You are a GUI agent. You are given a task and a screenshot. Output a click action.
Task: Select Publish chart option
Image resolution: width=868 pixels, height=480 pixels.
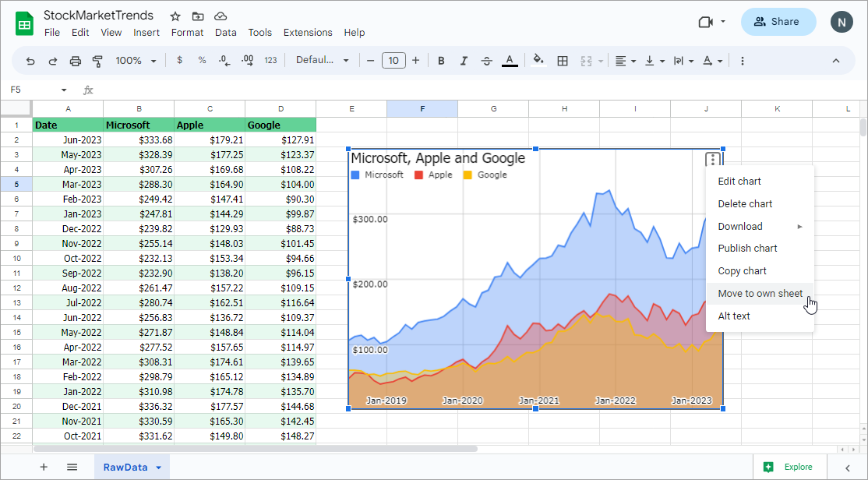760,249
